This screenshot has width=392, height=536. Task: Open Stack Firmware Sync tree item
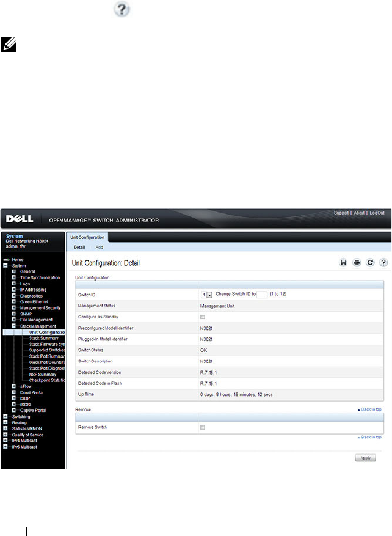click(x=47, y=344)
